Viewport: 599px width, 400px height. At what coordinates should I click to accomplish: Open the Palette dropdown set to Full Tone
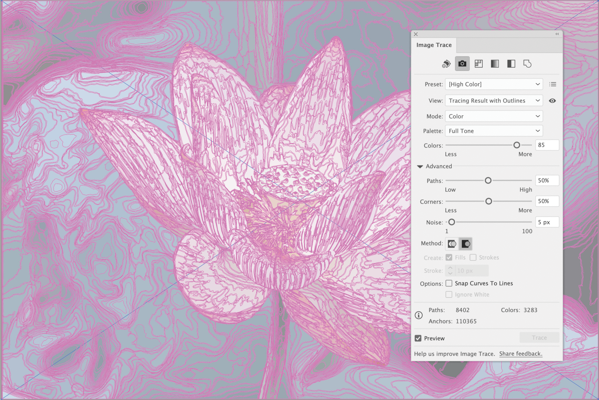pyautogui.click(x=494, y=131)
